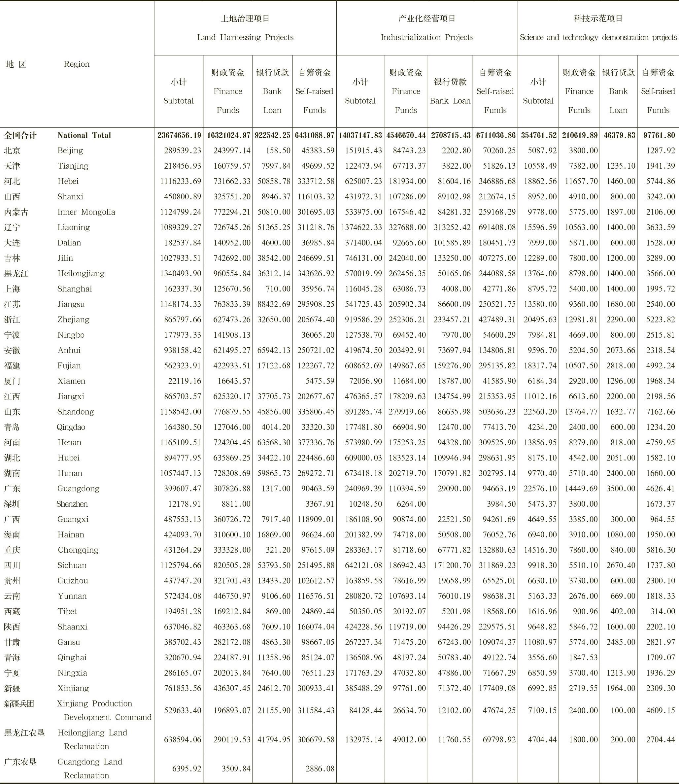The image size is (679, 784).
Task: Click the 'Qingdao' row label
Action: pyautogui.click(x=71, y=427)
